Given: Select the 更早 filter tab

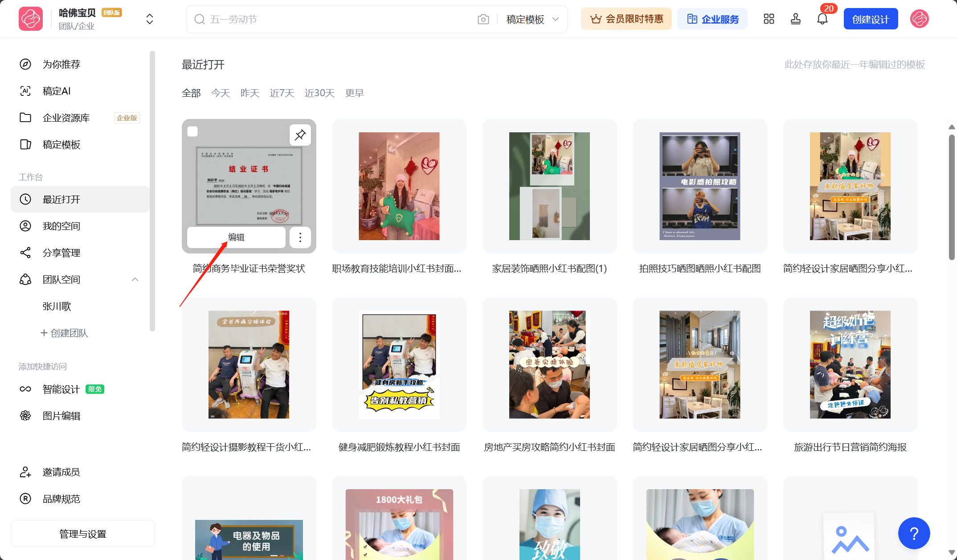Looking at the screenshot, I should 355,93.
